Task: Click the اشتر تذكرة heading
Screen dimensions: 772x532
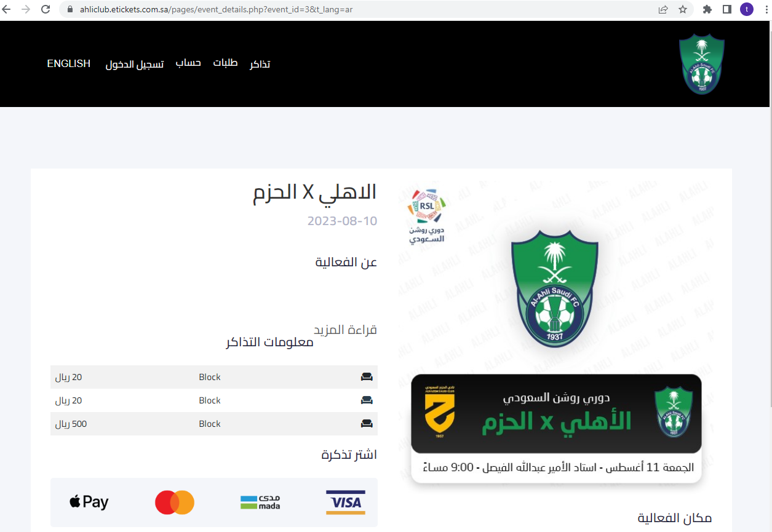Action: coord(349,455)
